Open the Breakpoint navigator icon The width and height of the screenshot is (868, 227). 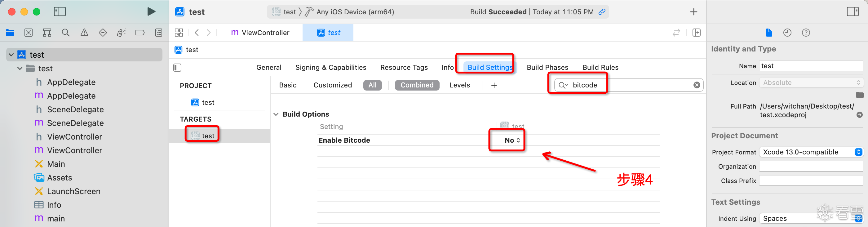pyautogui.click(x=140, y=33)
